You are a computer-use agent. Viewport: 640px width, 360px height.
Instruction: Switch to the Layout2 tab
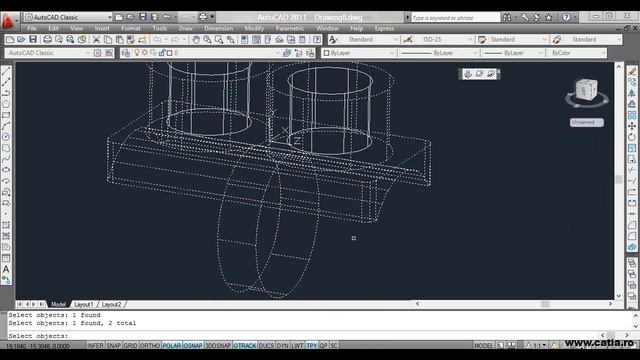coord(111,304)
